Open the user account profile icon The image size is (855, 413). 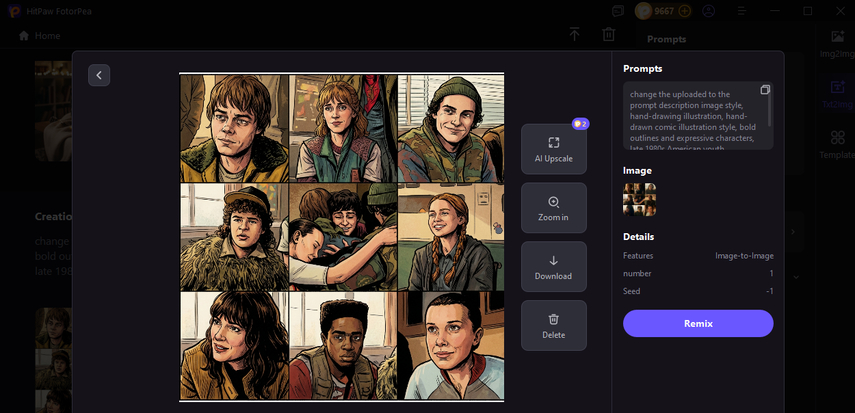[x=709, y=11]
